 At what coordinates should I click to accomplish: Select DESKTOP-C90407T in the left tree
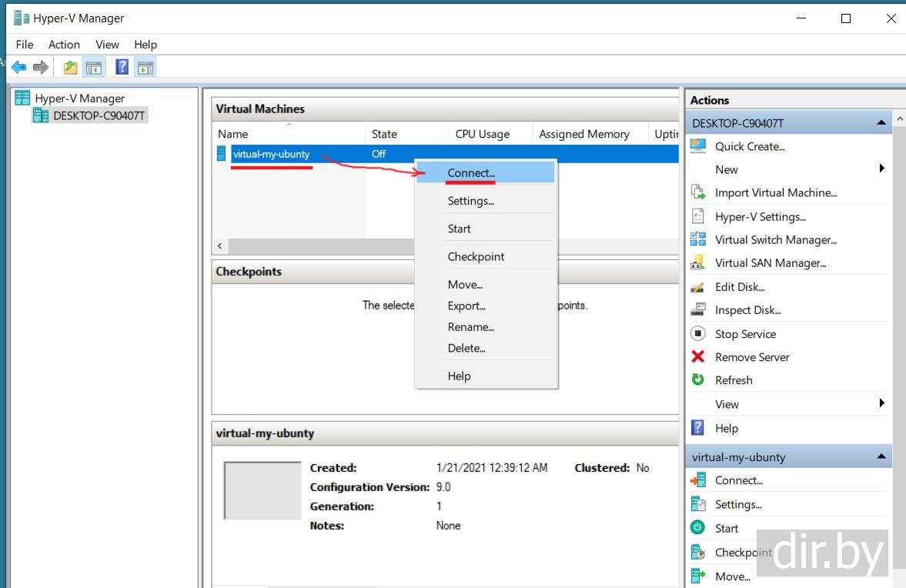click(x=99, y=116)
